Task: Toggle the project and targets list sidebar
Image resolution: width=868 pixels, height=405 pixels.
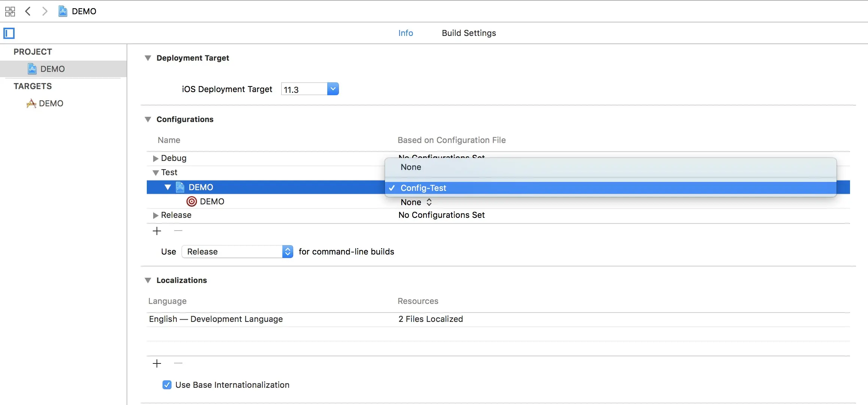Action: coord(9,33)
